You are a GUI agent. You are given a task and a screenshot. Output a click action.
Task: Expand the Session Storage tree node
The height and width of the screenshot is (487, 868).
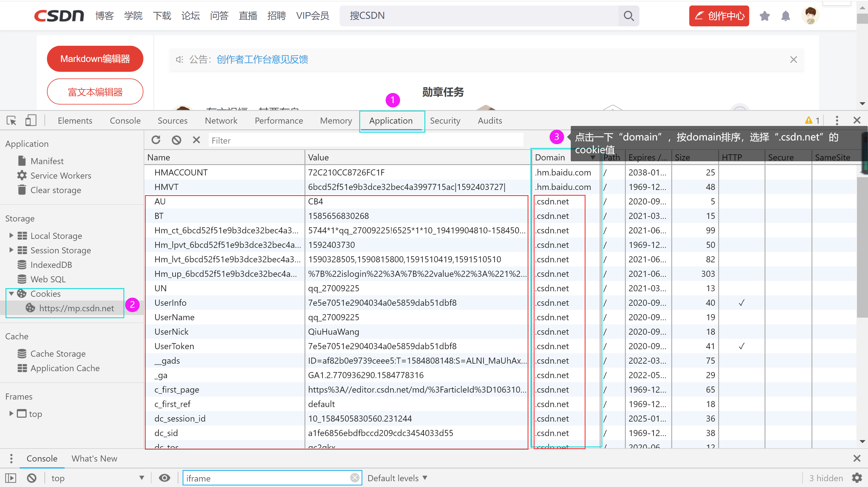pyautogui.click(x=11, y=250)
